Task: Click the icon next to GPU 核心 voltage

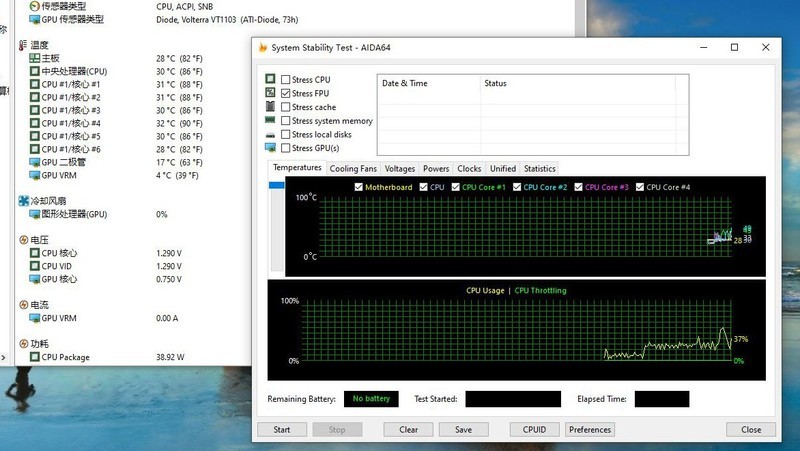Action: [35, 279]
